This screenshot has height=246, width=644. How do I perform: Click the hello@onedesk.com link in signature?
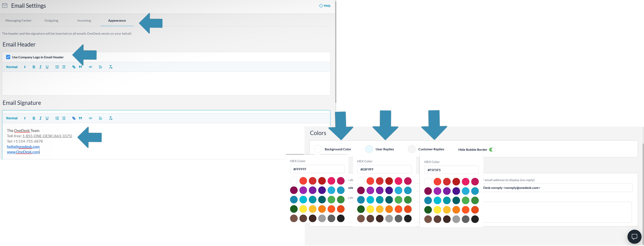click(23, 147)
